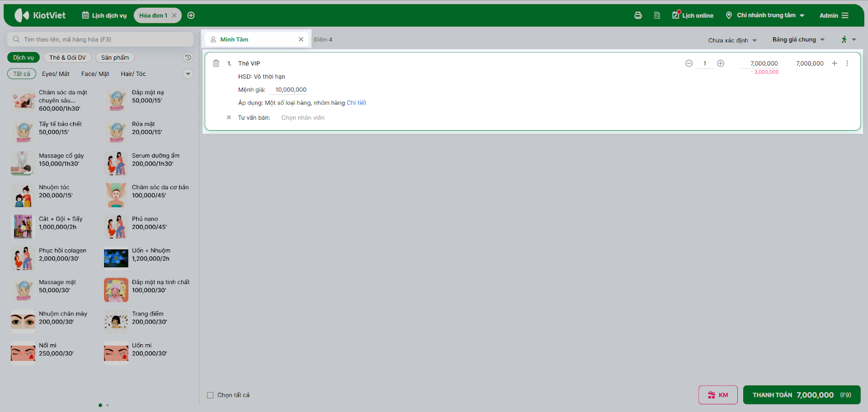Add Nối mi service
Image resolution: width=868 pixels, height=412 pixels.
(53, 353)
